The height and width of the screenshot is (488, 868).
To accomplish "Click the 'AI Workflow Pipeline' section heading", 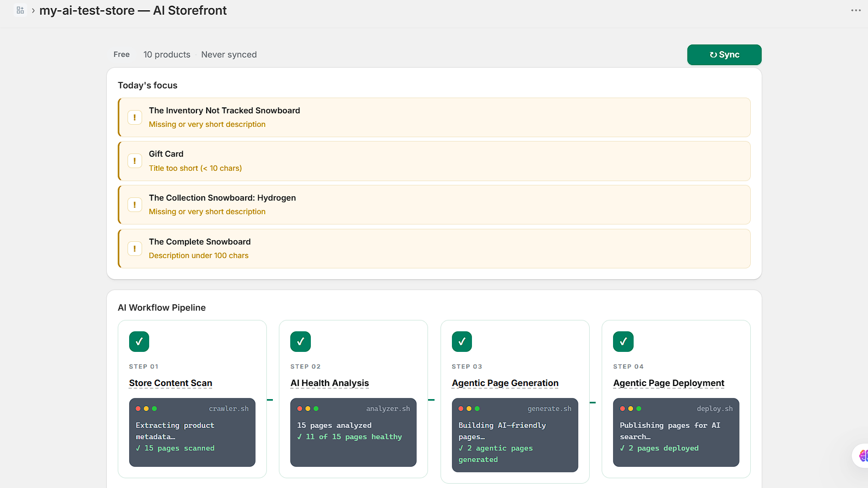I will [162, 308].
